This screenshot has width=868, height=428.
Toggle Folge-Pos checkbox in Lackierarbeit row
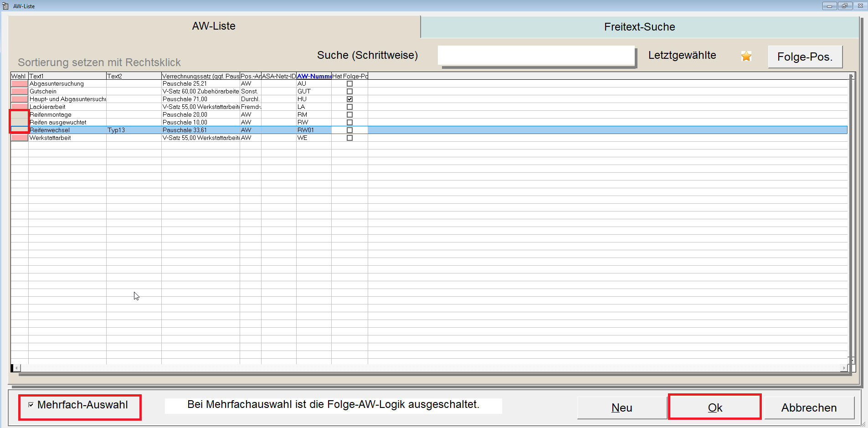pyautogui.click(x=349, y=107)
